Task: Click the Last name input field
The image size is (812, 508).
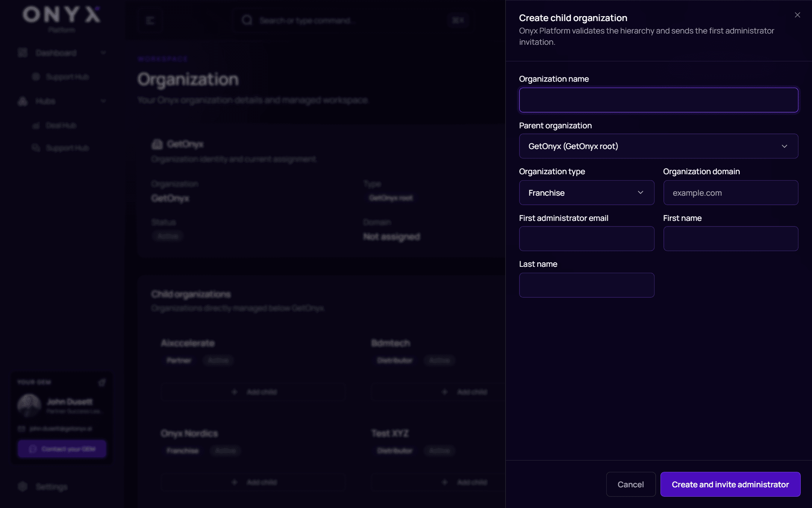Action: point(586,285)
